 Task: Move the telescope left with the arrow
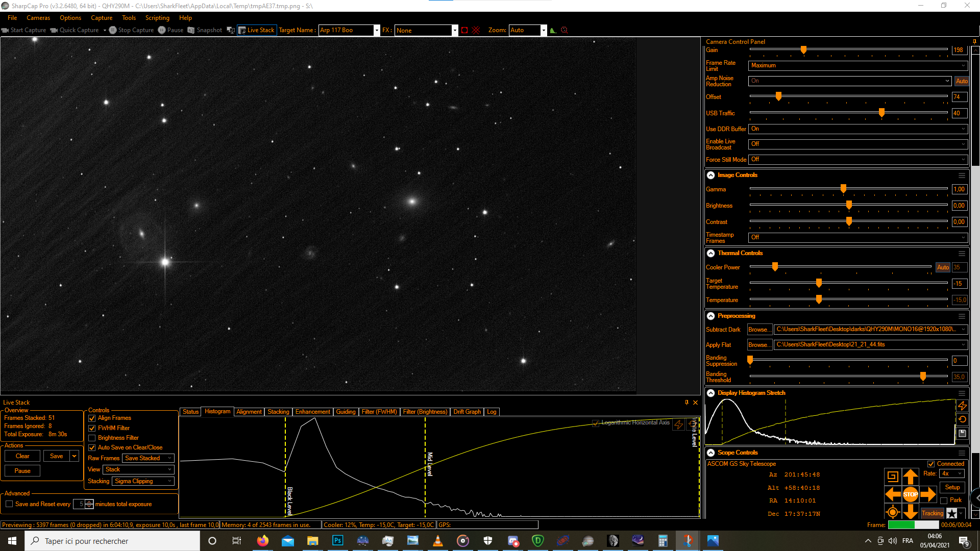(x=893, y=494)
